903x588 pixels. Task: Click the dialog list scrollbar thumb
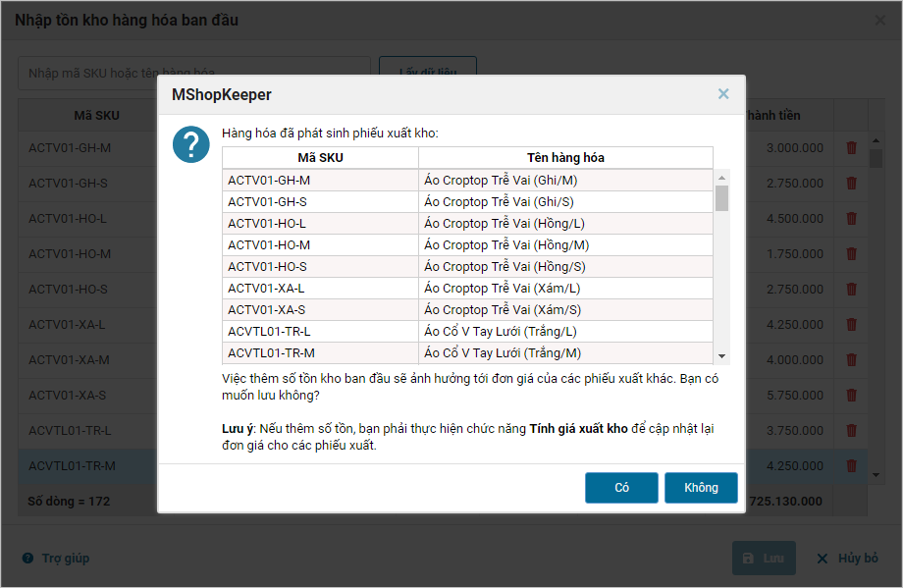pyautogui.click(x=721, y=197)
